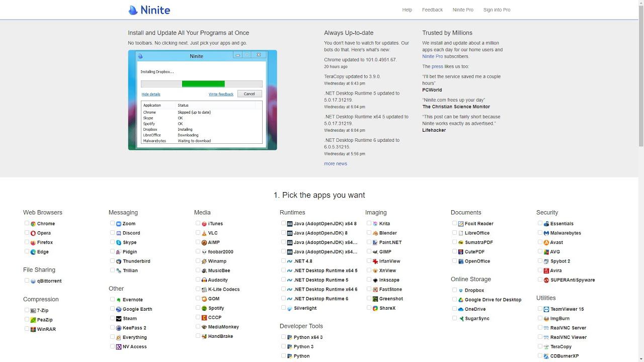Click the Firefox icon in Web Browsers
Screen dimensions: 644x362
(x=33, y=242)
